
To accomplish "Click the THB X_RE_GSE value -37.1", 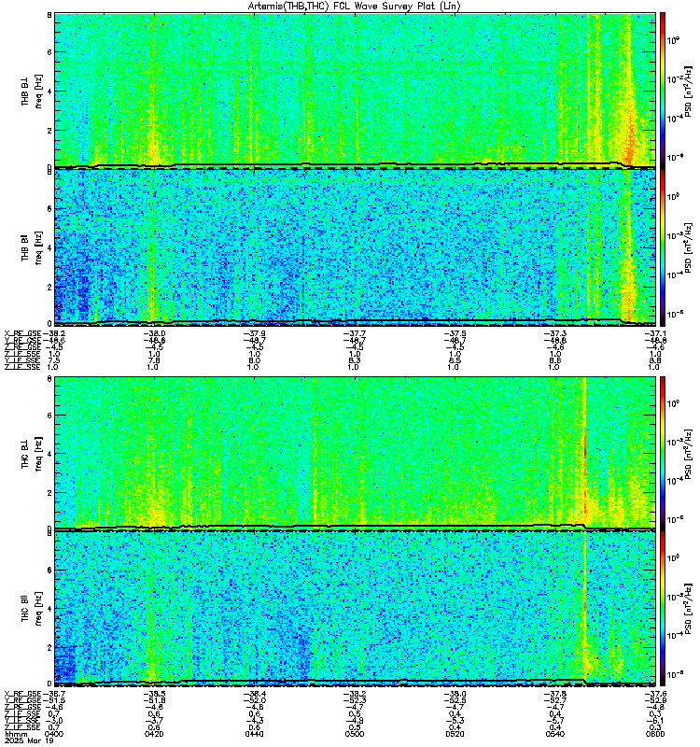I will pyautogui.click(x=656, y=333).
